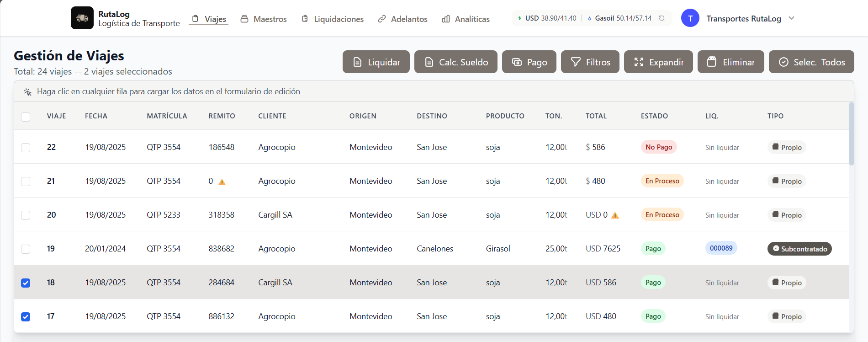
Task: Click the FECHA column header
Action: tap(96, 116)
